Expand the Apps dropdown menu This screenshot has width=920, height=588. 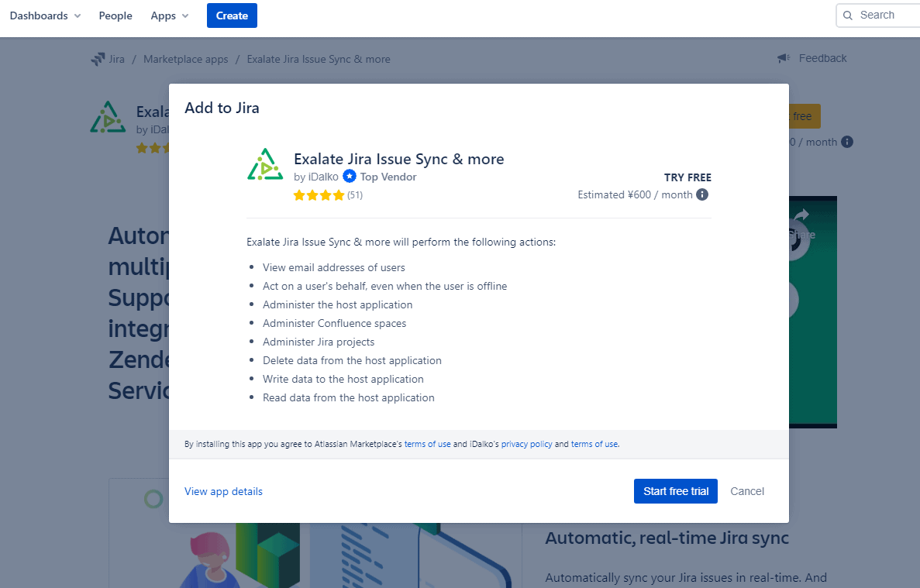point(170,15)
